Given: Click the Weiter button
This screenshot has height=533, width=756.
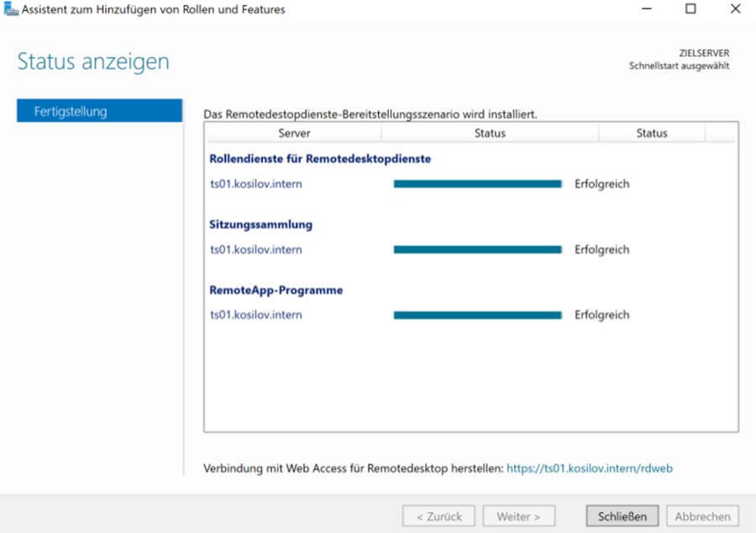Looking at the screenshot, I should [518, 515].
